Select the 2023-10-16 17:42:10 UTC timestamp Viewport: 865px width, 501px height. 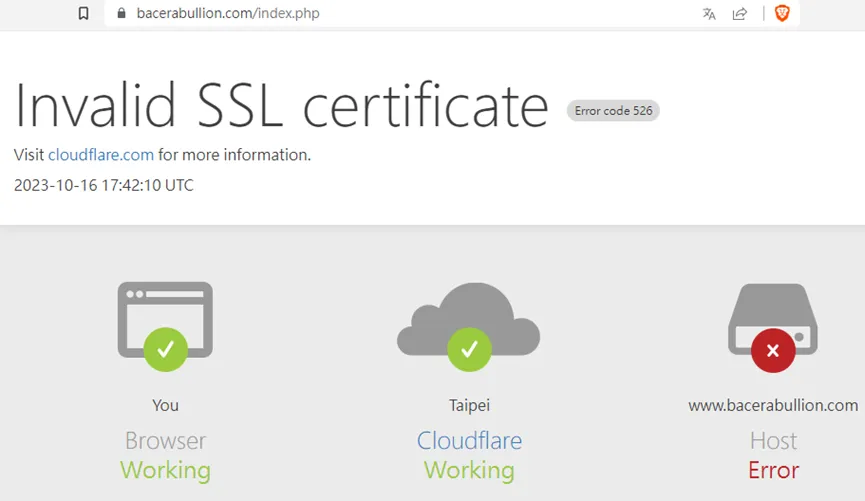104,185
